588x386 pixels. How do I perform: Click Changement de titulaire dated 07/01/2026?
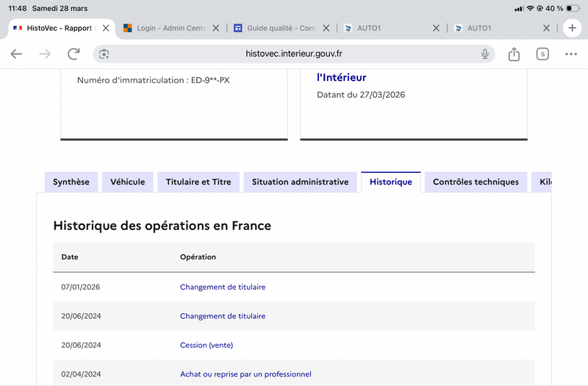pyautogui.click(x=223, y=287)
